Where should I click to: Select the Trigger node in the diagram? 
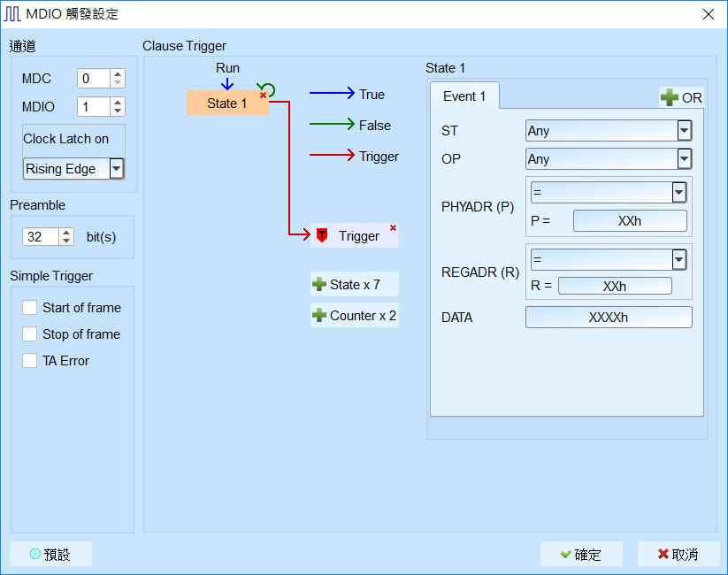pyautogui.click(x=354, y=235)
